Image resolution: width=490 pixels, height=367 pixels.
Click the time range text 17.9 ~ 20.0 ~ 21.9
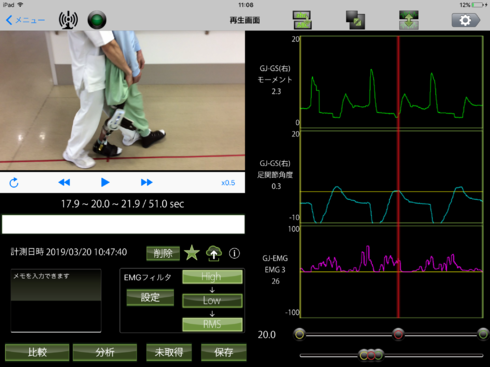tap(101, 204)
